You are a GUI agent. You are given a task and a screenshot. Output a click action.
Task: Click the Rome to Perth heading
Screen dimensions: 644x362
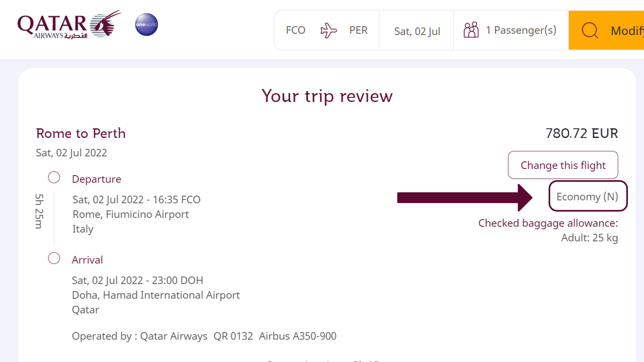(x=81, y=133)
